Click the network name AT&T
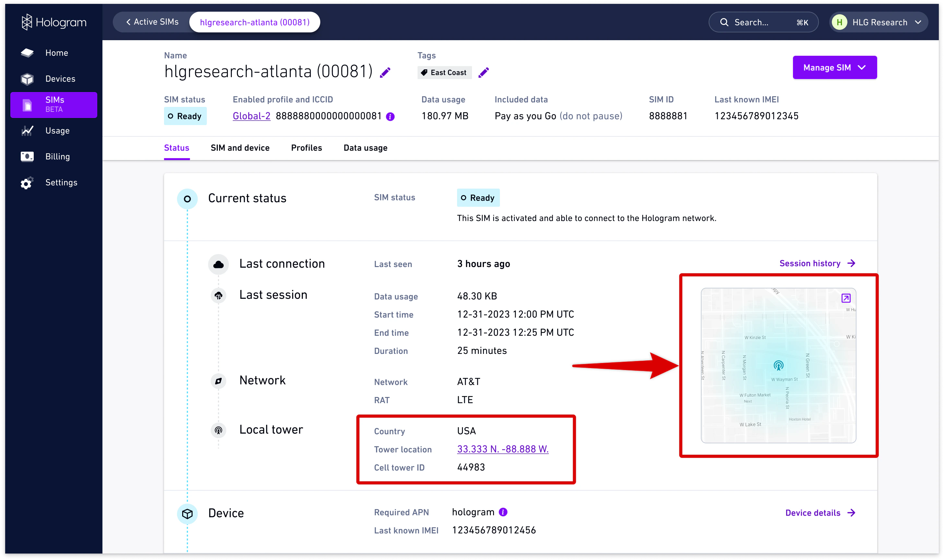The image size is (944, 560). [468, 381]
